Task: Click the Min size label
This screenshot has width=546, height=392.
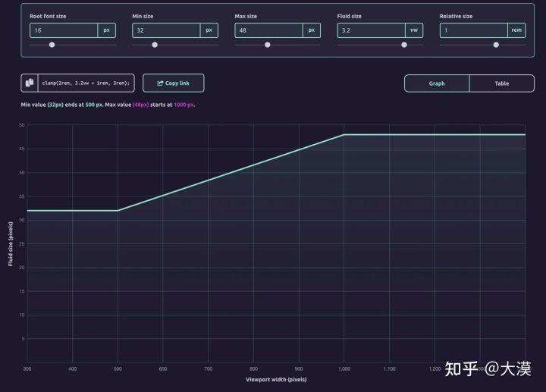Action: [x=143, y=16]
